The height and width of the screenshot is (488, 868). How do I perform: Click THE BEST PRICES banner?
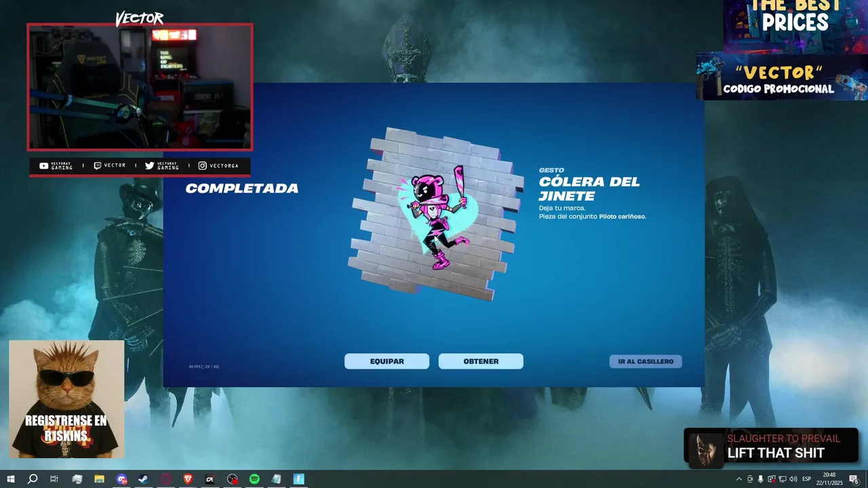[x=795, y=25]
